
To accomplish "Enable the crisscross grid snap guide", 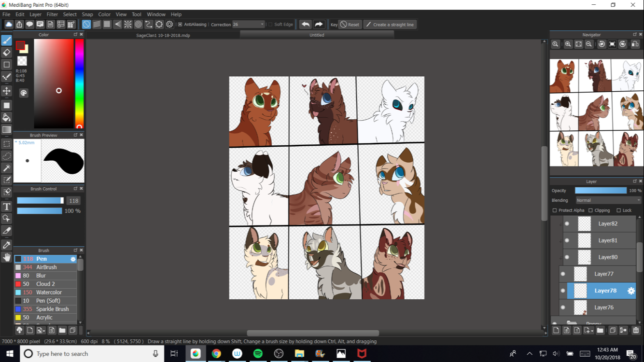I will pyautogui.click(x=107, y=24).
